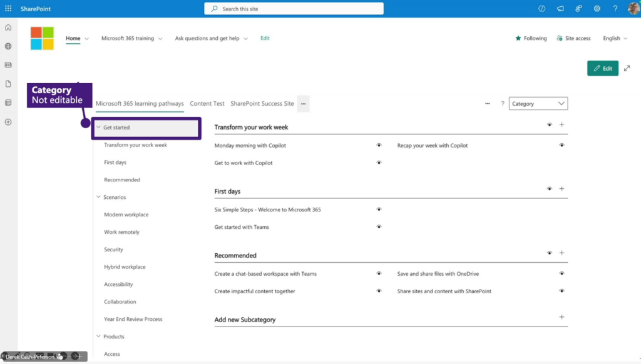Screen dimensions: 641x364
Task: Click the expand to full screen arrow icon
Action: click(x=627, y=68)
